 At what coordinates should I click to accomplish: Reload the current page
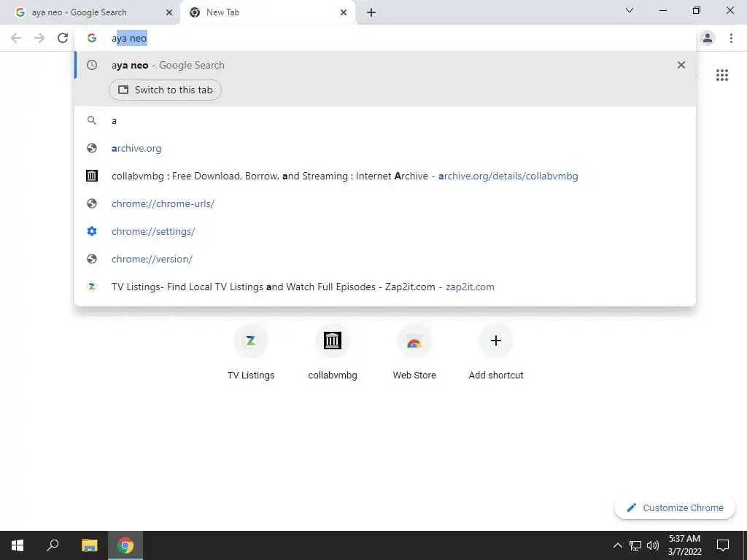pyautogui.click(x=63, y=38)
